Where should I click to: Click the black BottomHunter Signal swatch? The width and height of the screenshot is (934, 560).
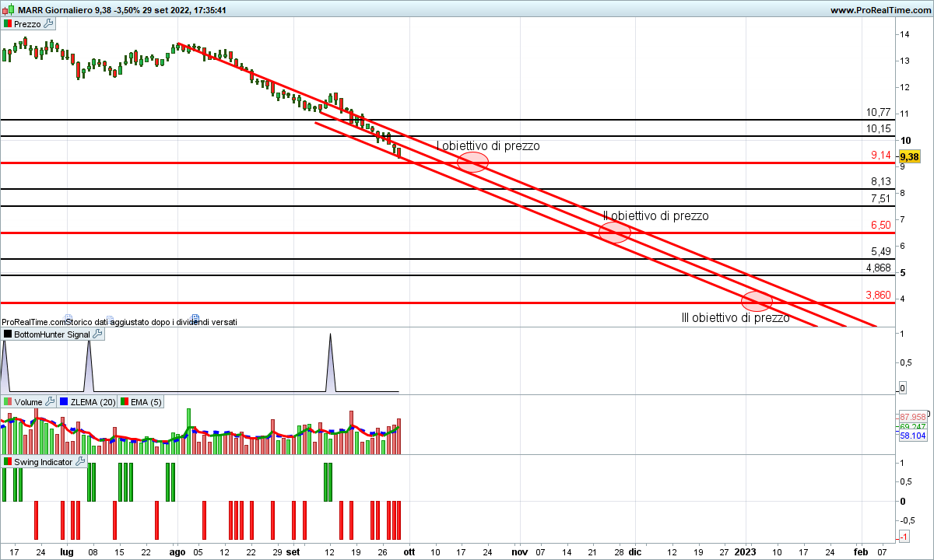[x=8, y=334]
